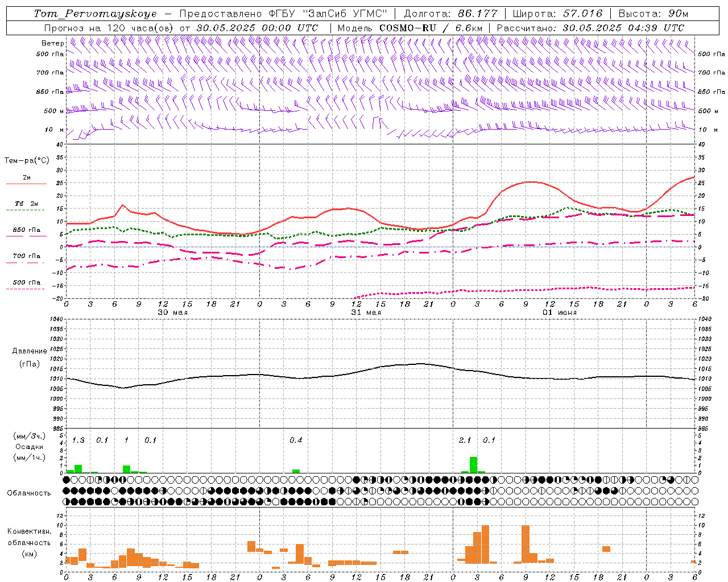Click the 3-hour precipitation value 1.3
This screenshot has width=728, height=582.
coord(78,440)
